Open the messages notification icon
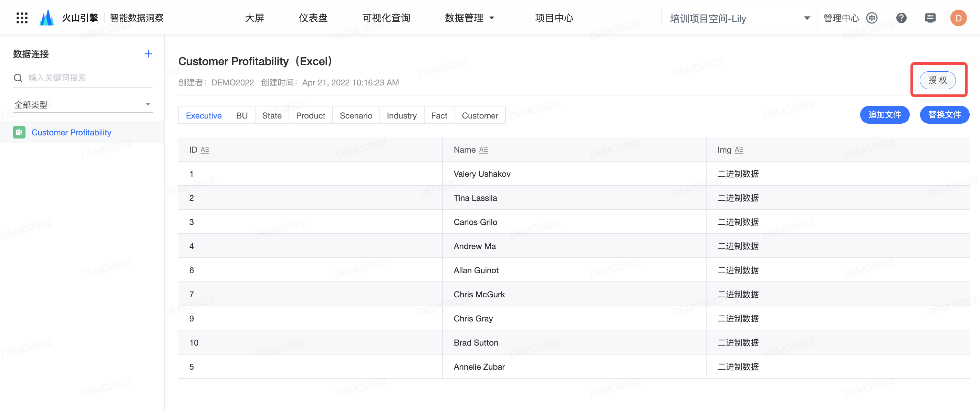 (x=930, y=18)
